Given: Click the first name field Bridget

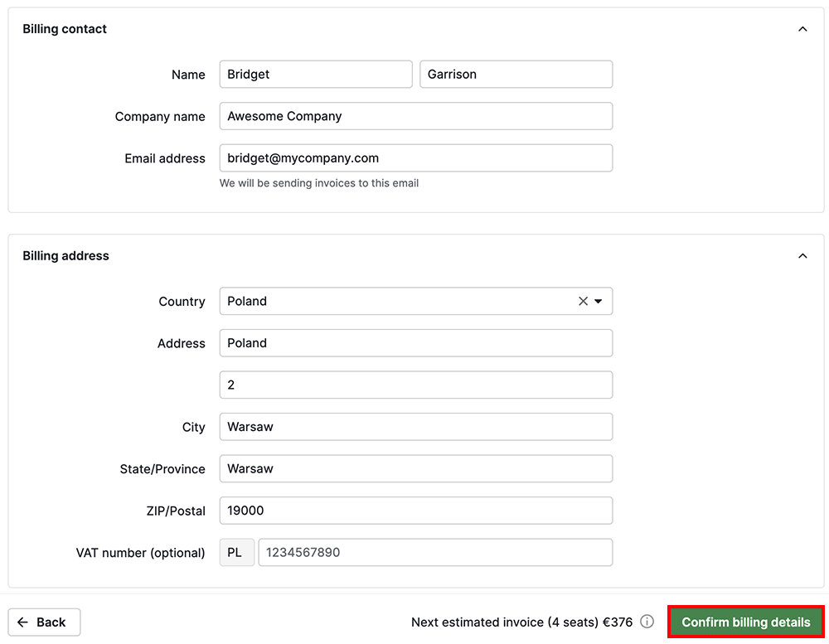Looking at the screenshot, I should tap(315, 75).
